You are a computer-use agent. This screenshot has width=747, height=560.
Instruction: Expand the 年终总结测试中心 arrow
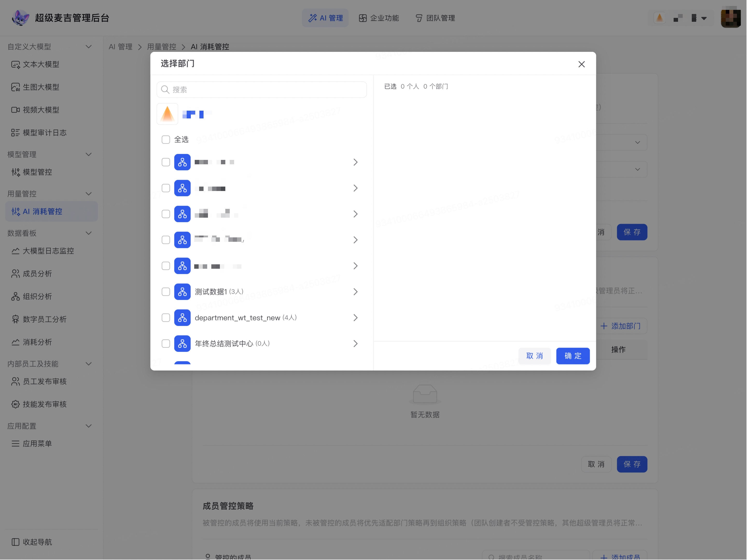(355, 344)
